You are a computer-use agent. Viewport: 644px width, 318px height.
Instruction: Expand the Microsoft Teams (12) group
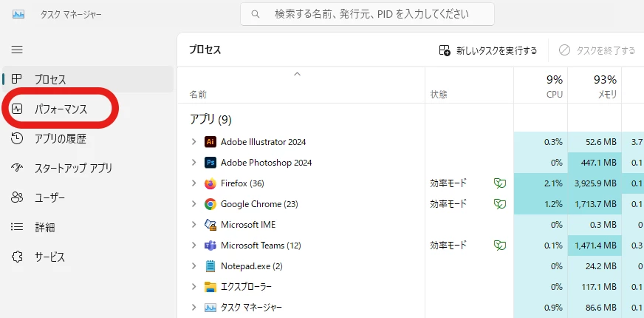pos(193,246)
